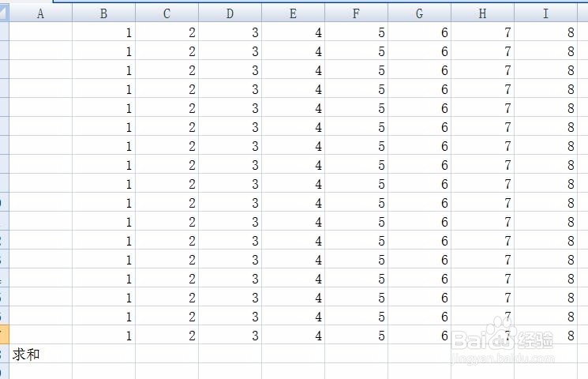Screen dimensions: 588x379
Task: Click the column H header
Action: 482,13
